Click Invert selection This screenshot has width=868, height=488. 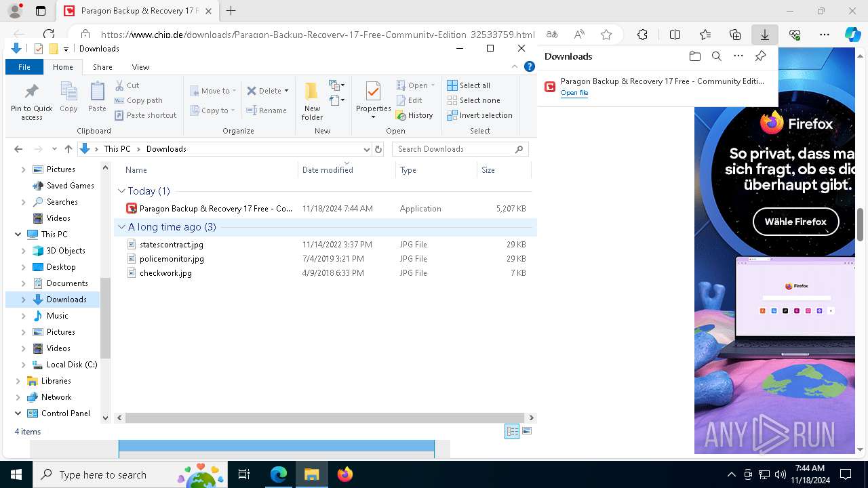(x=479, y=115)
